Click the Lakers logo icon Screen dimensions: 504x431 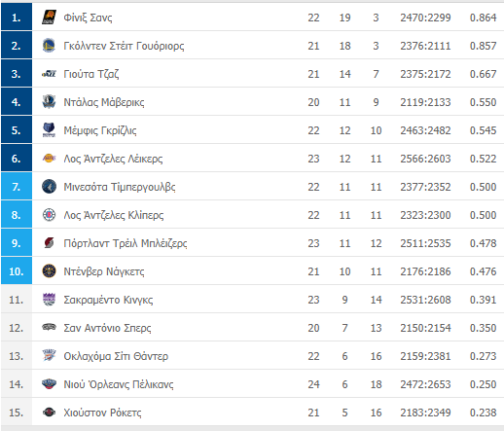point(49,159)
